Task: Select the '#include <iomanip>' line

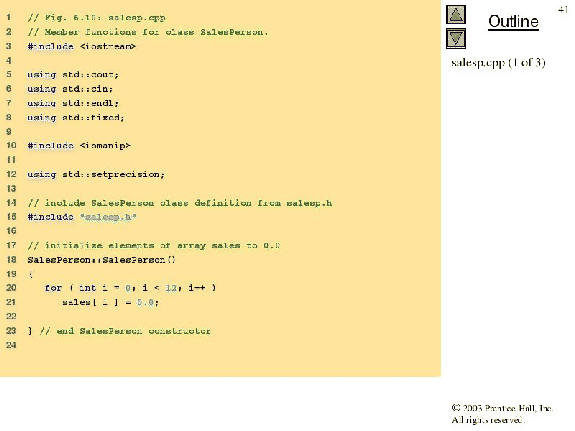Action: click(x=79, y=146)
